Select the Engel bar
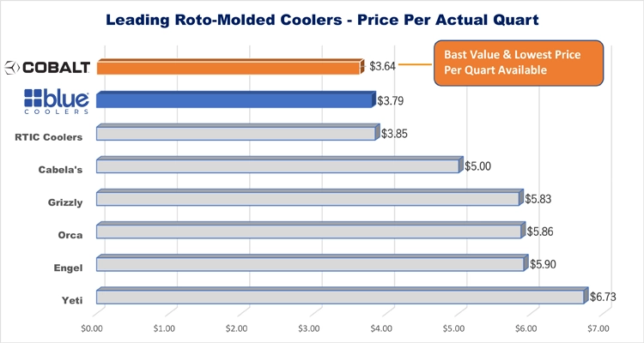 click(309, 264)
